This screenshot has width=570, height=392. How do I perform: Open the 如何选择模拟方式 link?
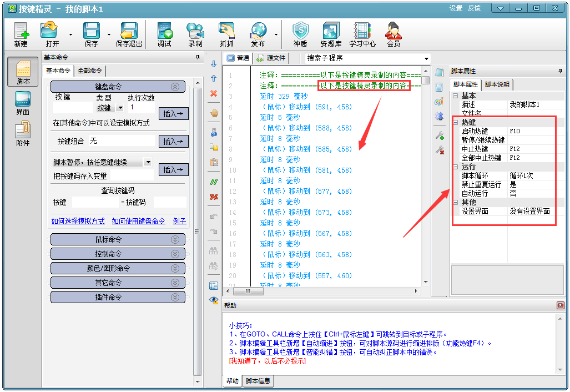[78, 221]
